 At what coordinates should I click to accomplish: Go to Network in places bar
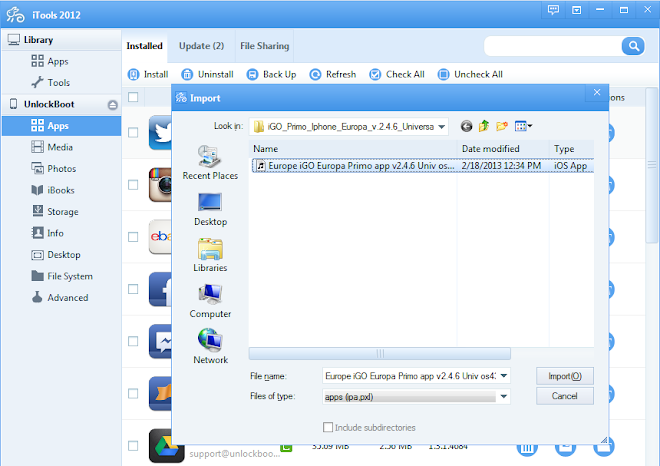click(210, 346)
